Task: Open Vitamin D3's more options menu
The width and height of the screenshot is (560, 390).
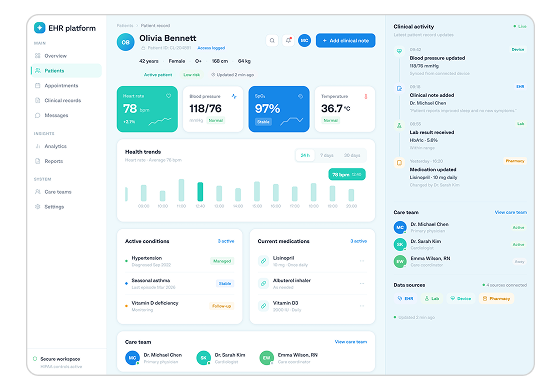Action: [x=362, y=306]
